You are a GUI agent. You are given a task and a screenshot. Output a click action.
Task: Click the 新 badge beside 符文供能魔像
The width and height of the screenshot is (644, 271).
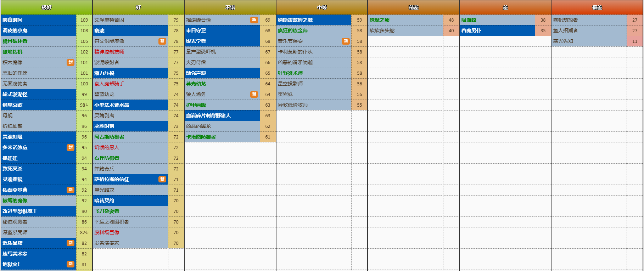point(162,41)
